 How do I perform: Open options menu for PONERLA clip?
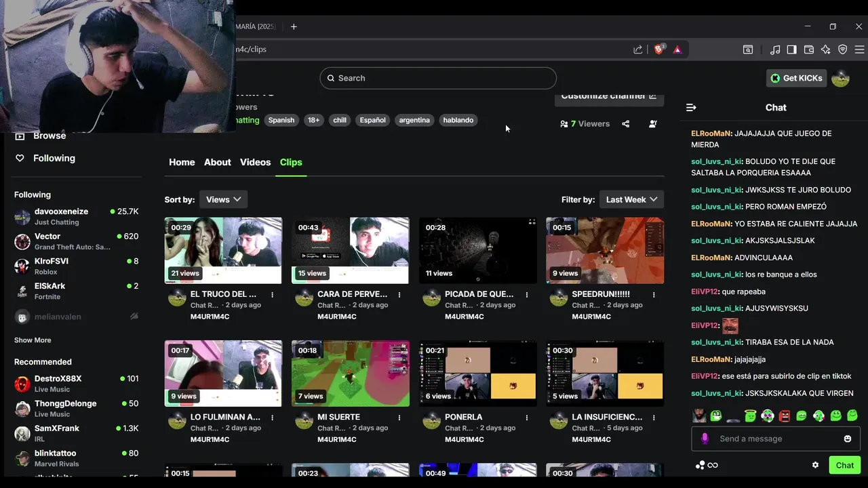527,418
